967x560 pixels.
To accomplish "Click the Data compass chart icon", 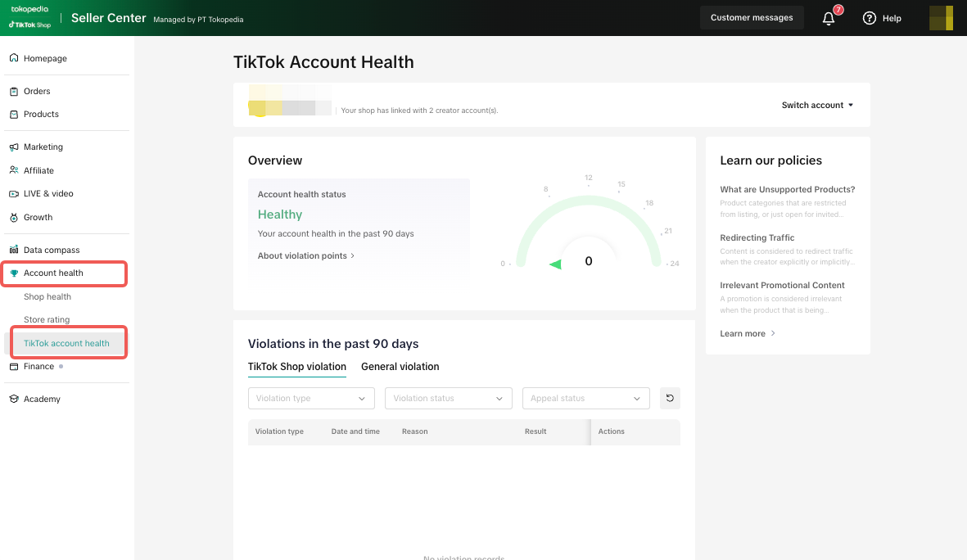I will (x=14, y=250).
